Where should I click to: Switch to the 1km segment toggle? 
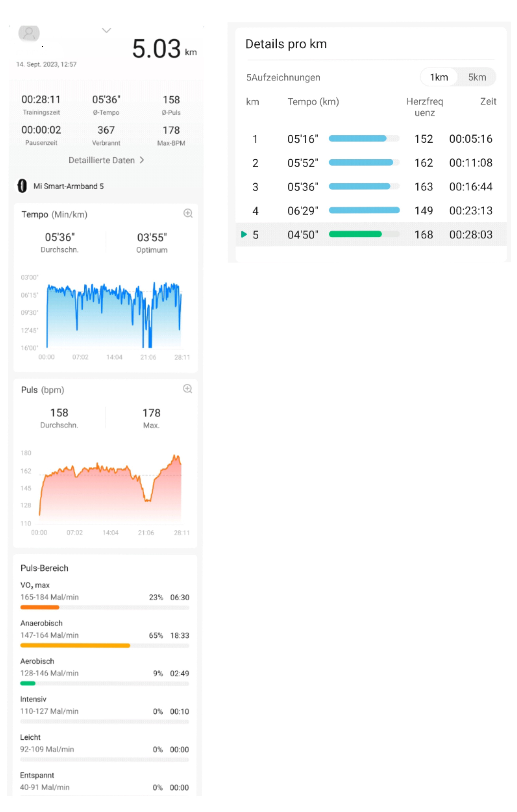(439, 77)
